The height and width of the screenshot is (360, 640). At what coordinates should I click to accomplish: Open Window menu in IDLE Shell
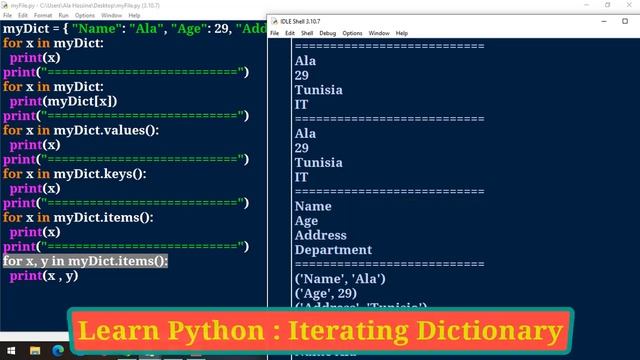point(379,33)
